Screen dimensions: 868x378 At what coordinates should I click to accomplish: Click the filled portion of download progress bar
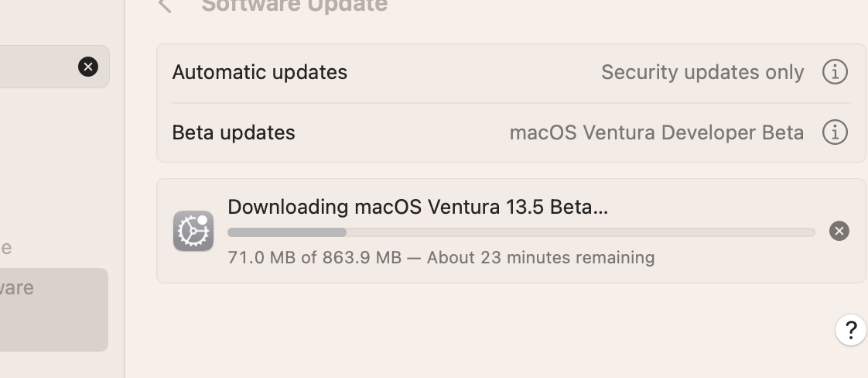(286, 232)
